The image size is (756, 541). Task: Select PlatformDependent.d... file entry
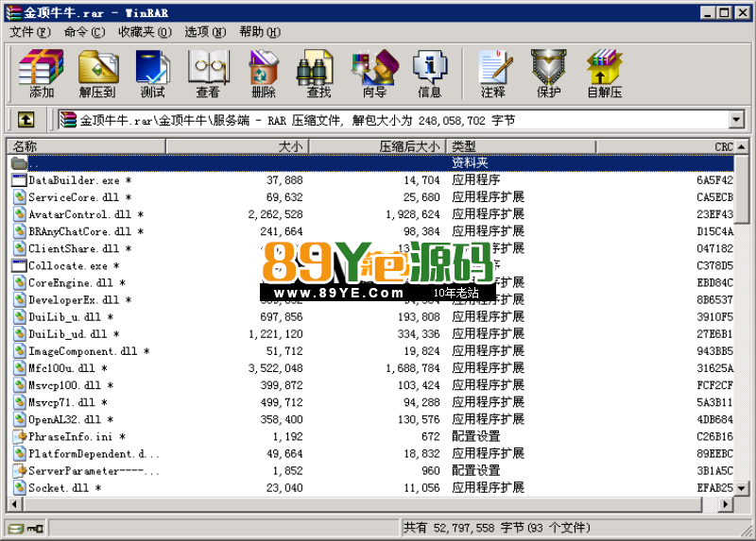[x=94, y=454]
